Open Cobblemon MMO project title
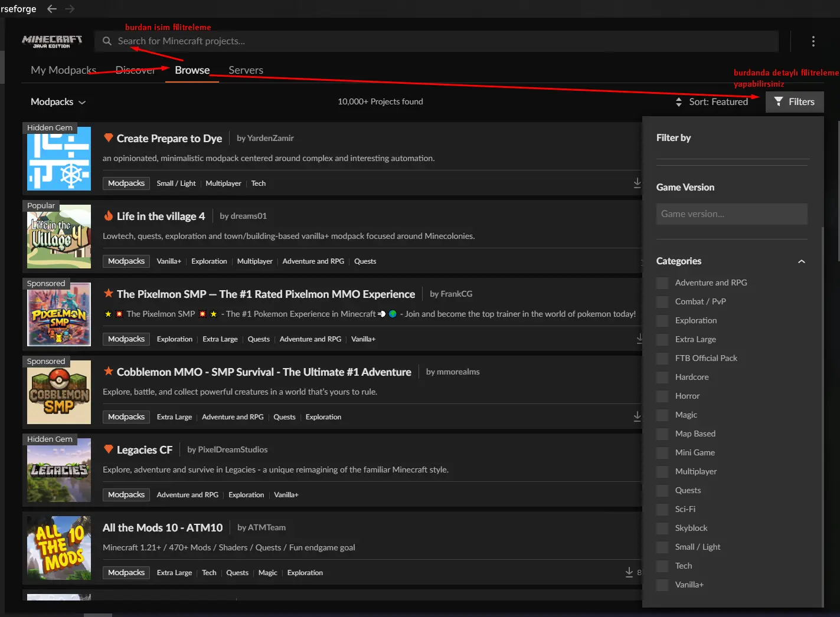This screenshot has width=840, height=617. pos(264,372)
